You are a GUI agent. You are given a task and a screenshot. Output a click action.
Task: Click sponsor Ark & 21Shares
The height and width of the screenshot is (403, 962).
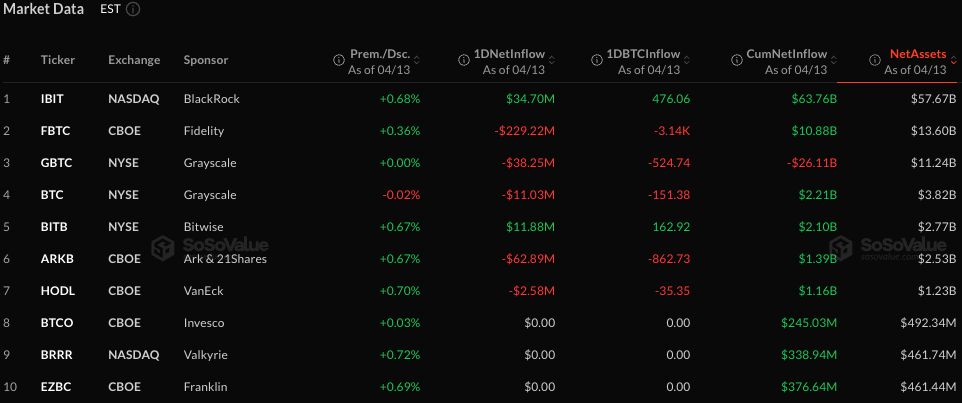[225, 259]
